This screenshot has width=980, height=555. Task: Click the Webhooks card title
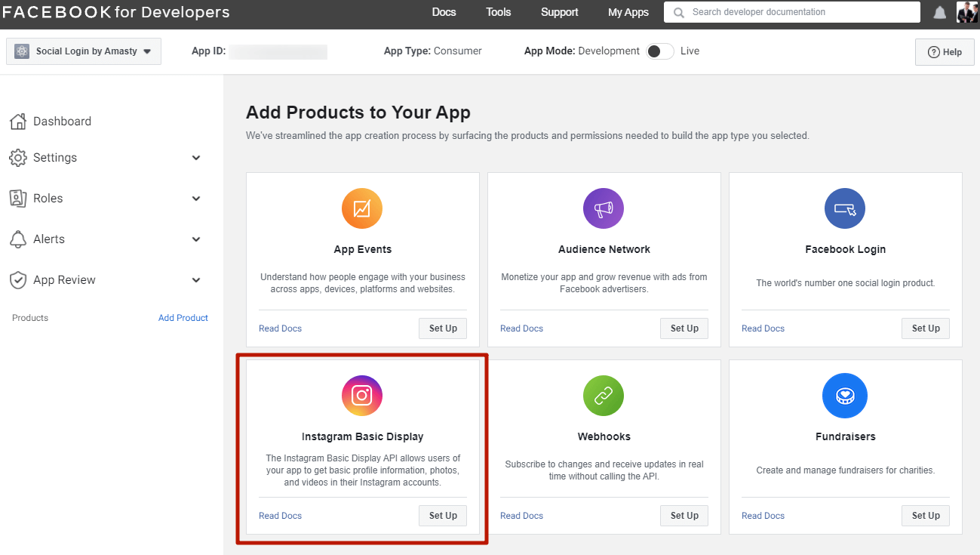coord(604,436)
